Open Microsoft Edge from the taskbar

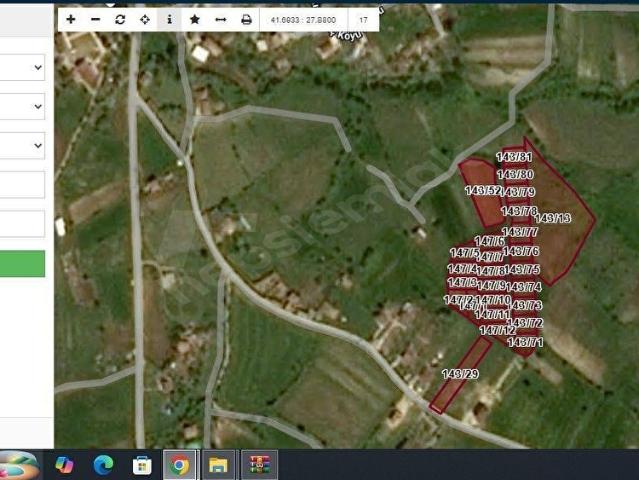103,465
